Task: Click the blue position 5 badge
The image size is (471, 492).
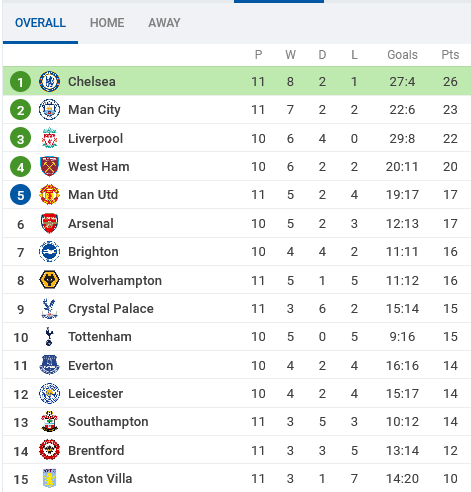Action: (20, 195)
